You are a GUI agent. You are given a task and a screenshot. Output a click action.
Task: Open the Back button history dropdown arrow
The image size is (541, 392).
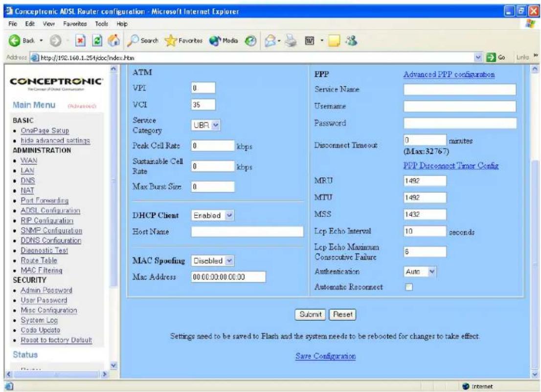pos(41,41)
